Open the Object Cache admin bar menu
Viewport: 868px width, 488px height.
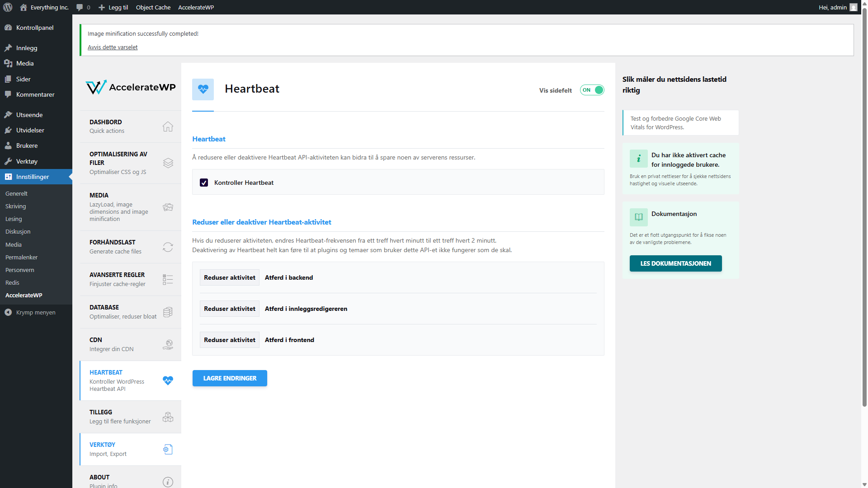[x=153, y=7]
